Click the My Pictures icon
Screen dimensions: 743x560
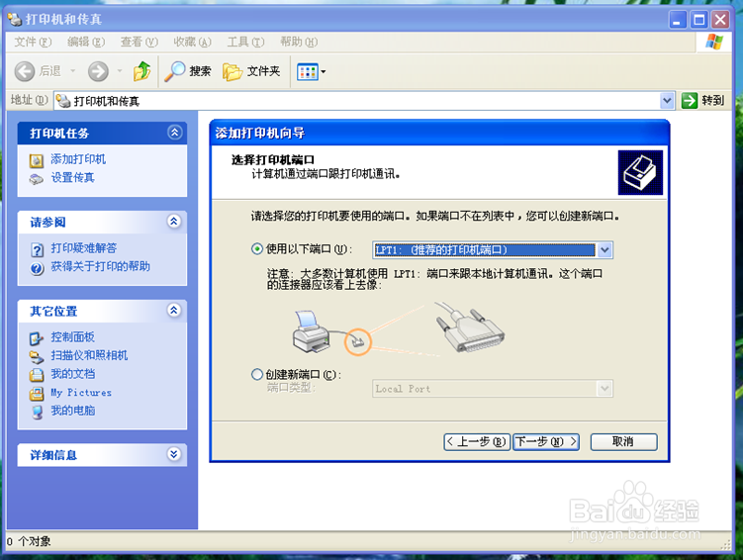point(37,394)
